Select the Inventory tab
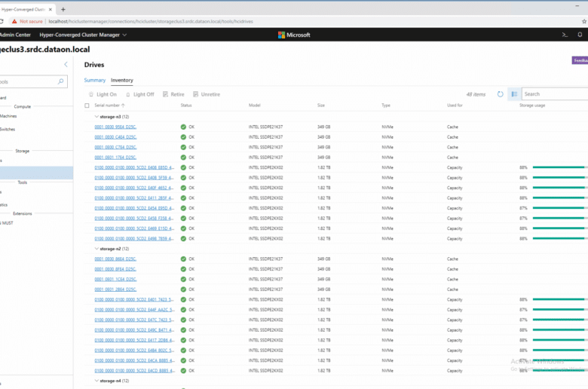Viewport: 588px width, 389px height. 122,80
